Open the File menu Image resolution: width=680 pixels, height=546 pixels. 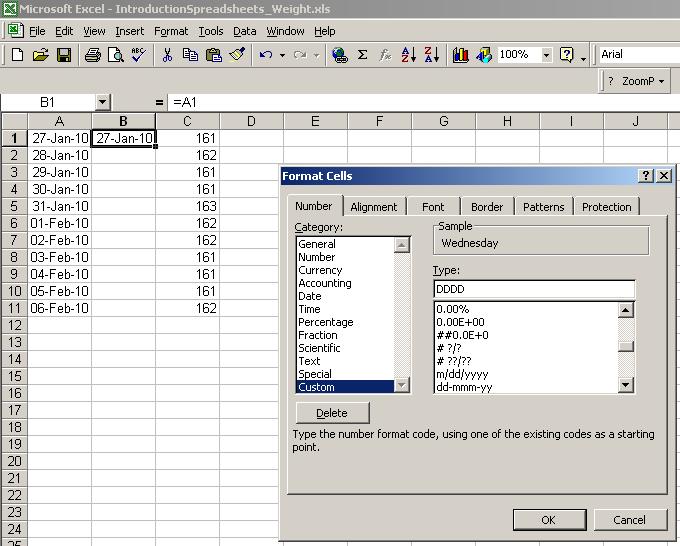click(37, 31)
